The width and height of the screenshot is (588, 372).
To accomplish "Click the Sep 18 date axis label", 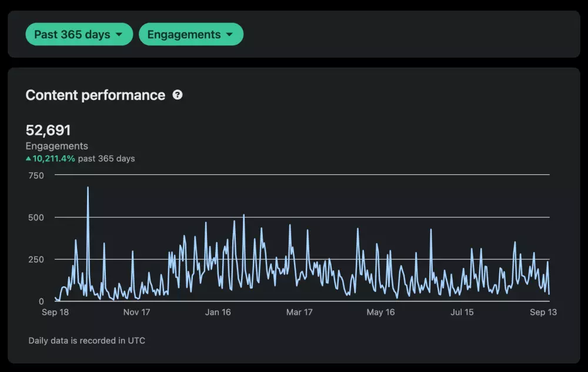I will click(55, 312).
